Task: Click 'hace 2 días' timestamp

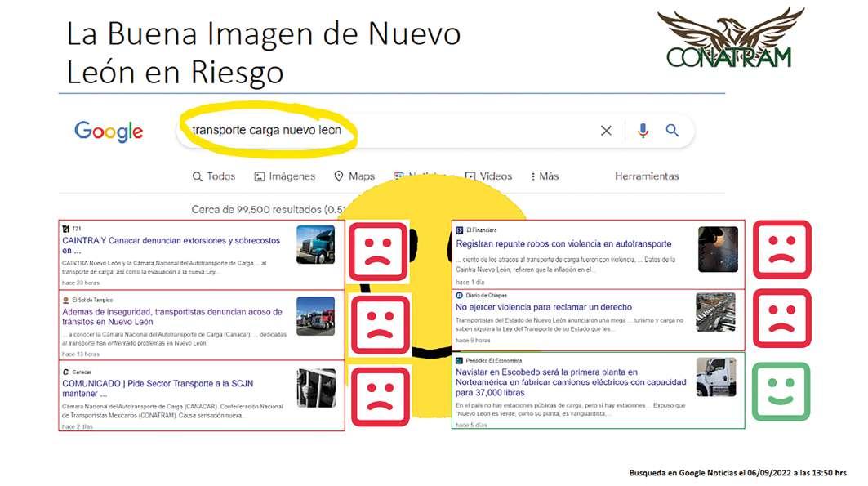Action: (78, 426)
